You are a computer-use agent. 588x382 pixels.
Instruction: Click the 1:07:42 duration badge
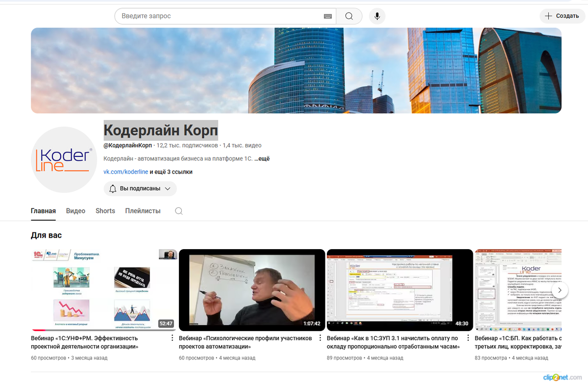click(312, 324)
